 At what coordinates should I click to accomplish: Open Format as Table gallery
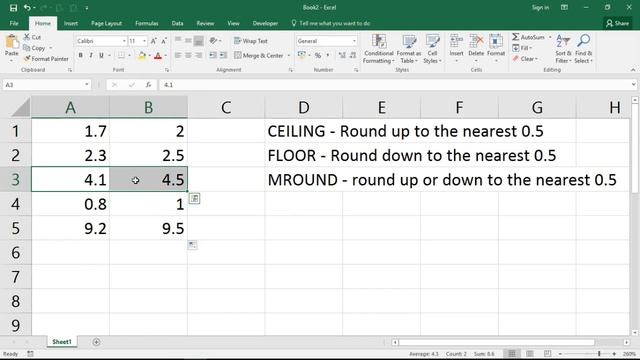point(409,49)
